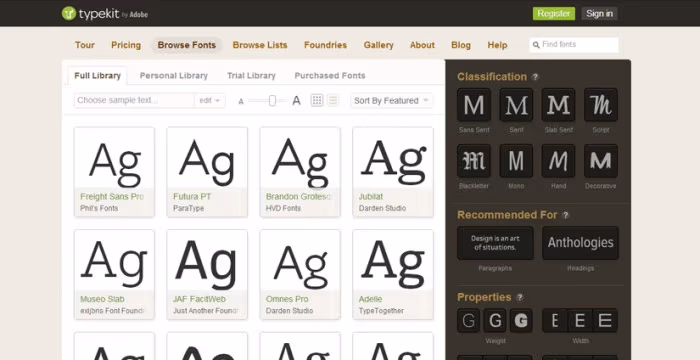Open the Sort By Featured dropdown

392,100
